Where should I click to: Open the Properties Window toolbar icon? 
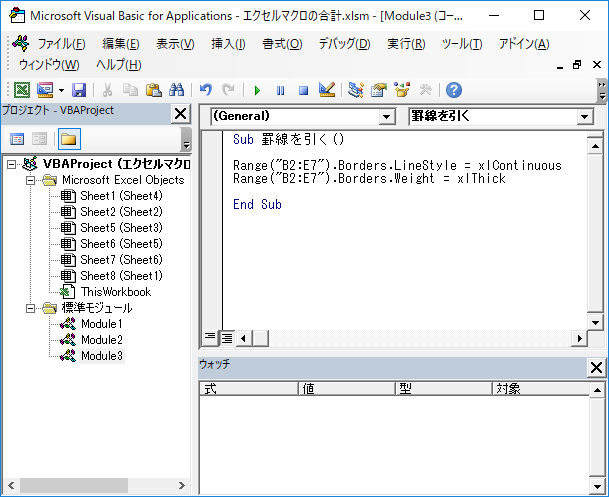(x=379, y=90)
